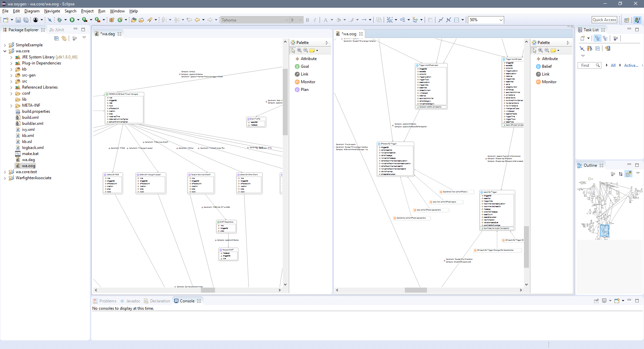Toggle the Categorized view in Task List

[x=598, y=38]
